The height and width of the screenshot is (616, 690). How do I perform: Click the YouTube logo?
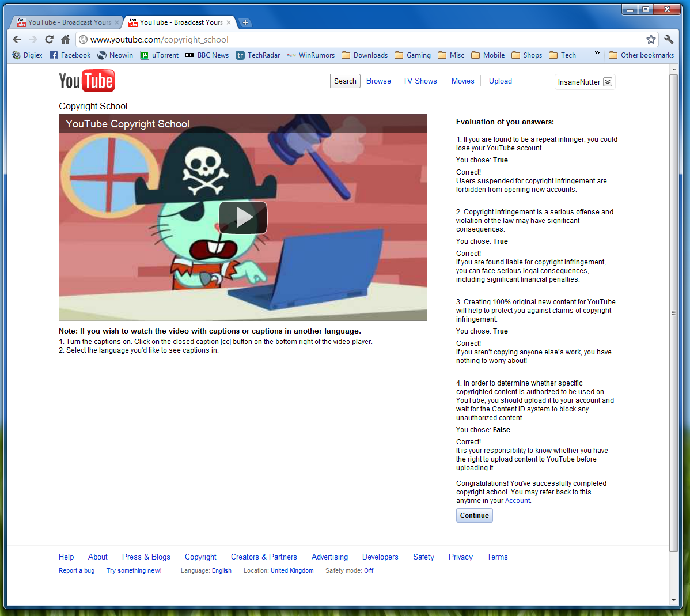point(87,81)
